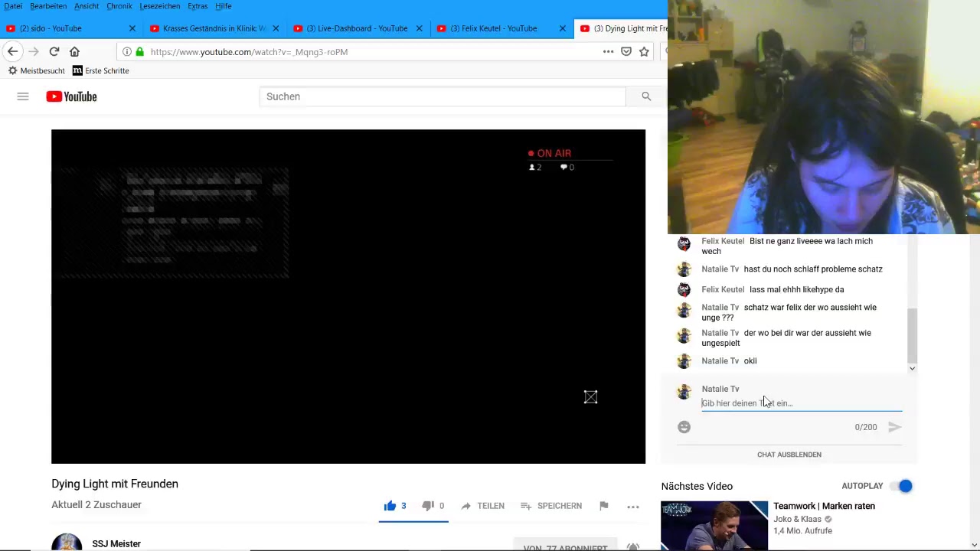Open the Erste Schritte bookmark
Screen dimensions: 980x551
[x=100, y=70]
